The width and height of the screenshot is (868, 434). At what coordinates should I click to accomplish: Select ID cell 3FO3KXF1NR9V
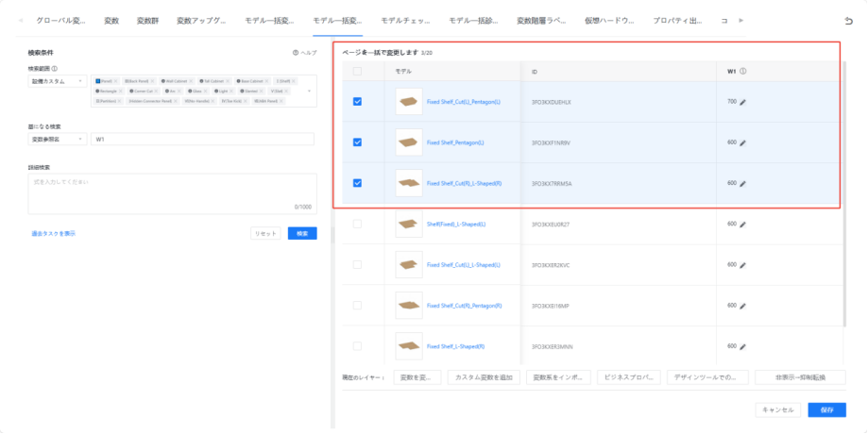(x=551, y=143)
